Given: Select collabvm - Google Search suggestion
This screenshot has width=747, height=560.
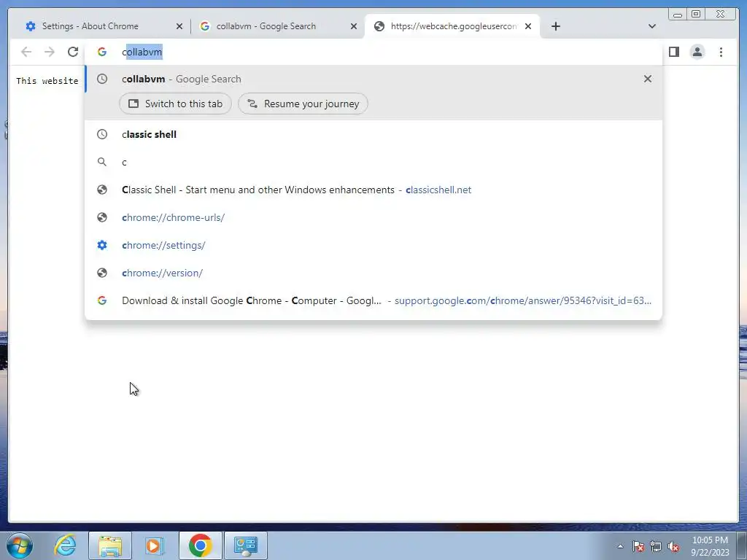Looking at the screenshot, I should 373,79.
